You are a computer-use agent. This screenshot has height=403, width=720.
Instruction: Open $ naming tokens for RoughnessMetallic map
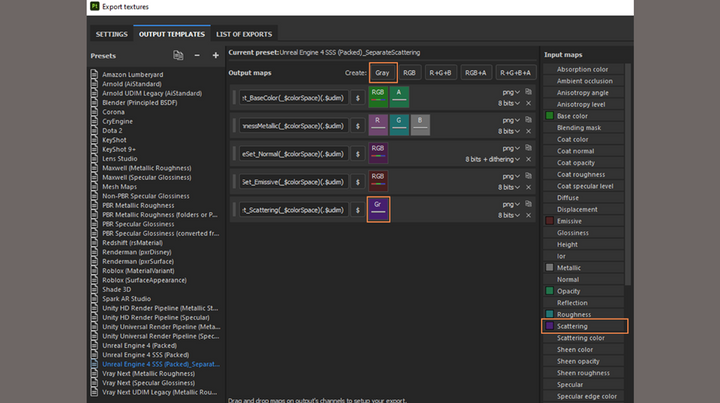click(358, 126)
